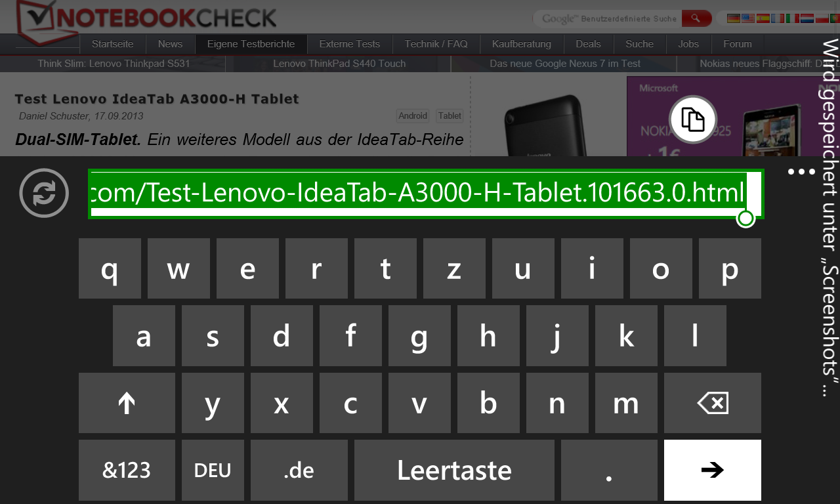Image resolution: width=840 pixels, height=504 pixels.
Task: Tap the refresh page icon
Action: pyautogui.click(x=44, y=193)
